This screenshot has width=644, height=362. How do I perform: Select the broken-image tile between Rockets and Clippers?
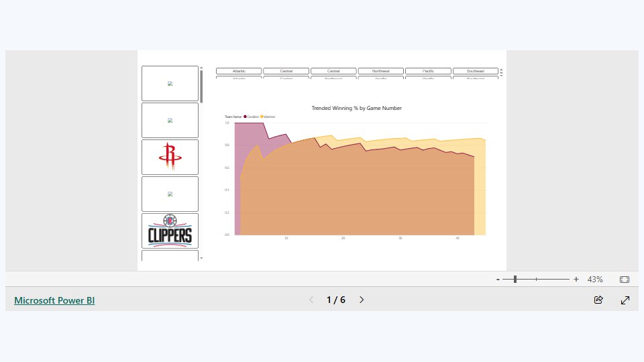(x=170, y=194)
